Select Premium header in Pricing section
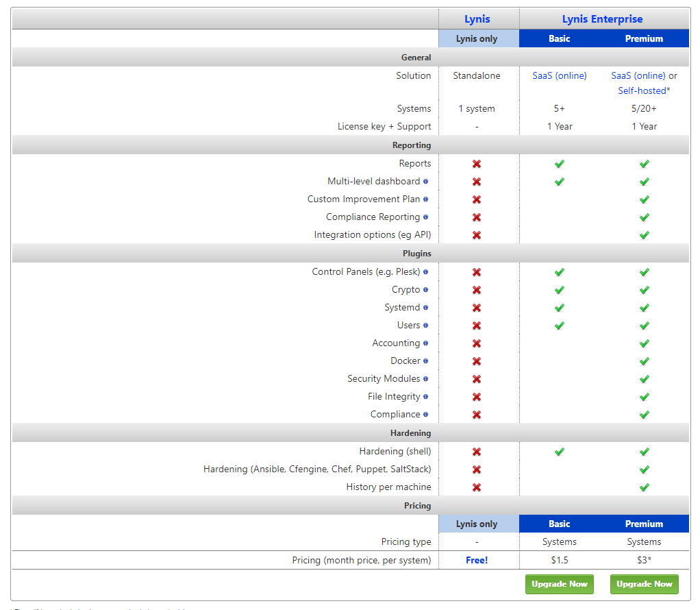Viewport: 700px width, 610px height. point(645,524)
